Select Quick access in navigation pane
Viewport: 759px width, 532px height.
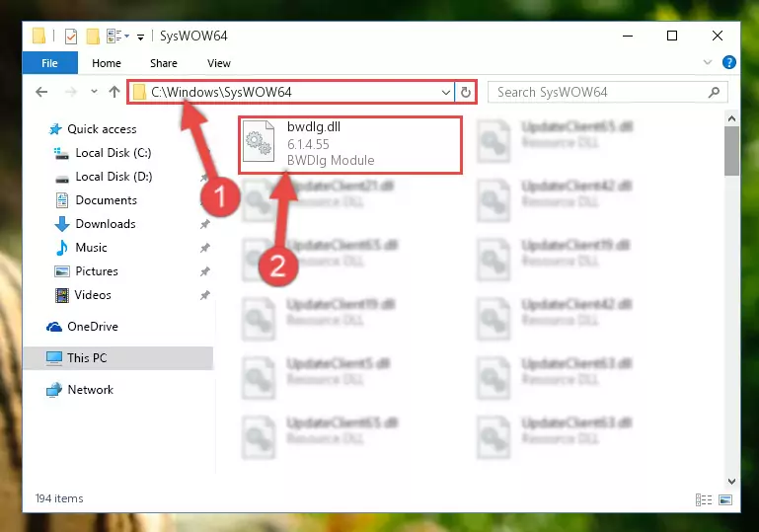pyautogui.click(x=102, y=129)
